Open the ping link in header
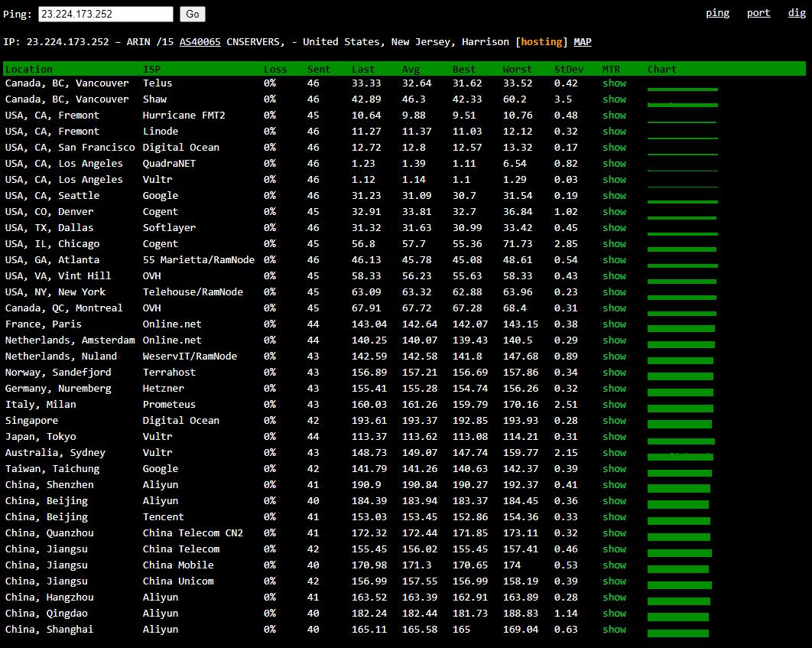Viewport: 812px width, 648px height. (717, 13)
